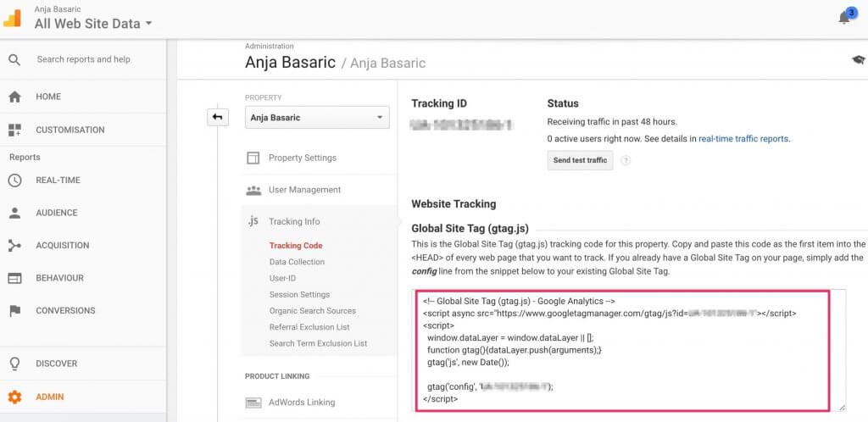Open the ACQUISITION reports

63,246
